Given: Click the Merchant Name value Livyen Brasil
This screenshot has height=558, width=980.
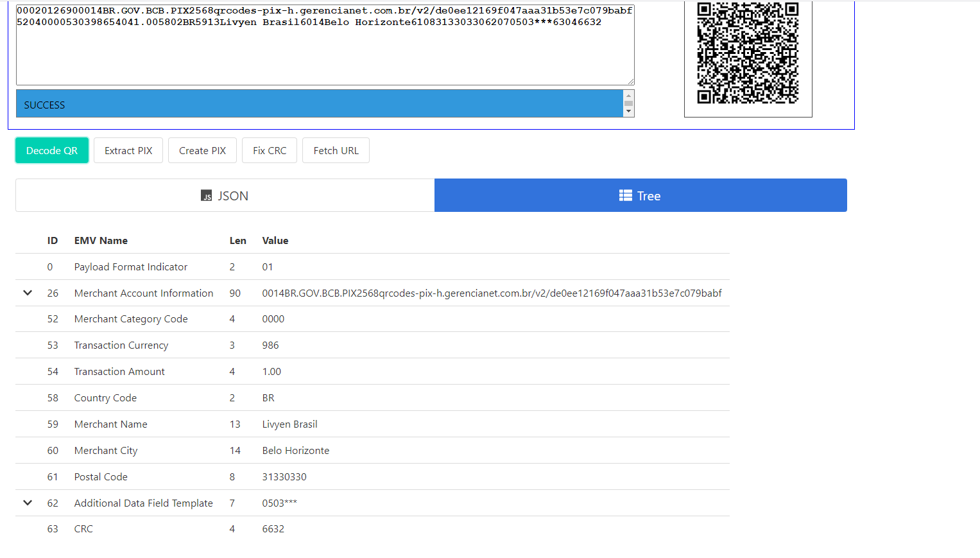Looking at the screenshot, I should tap(289, 424).
